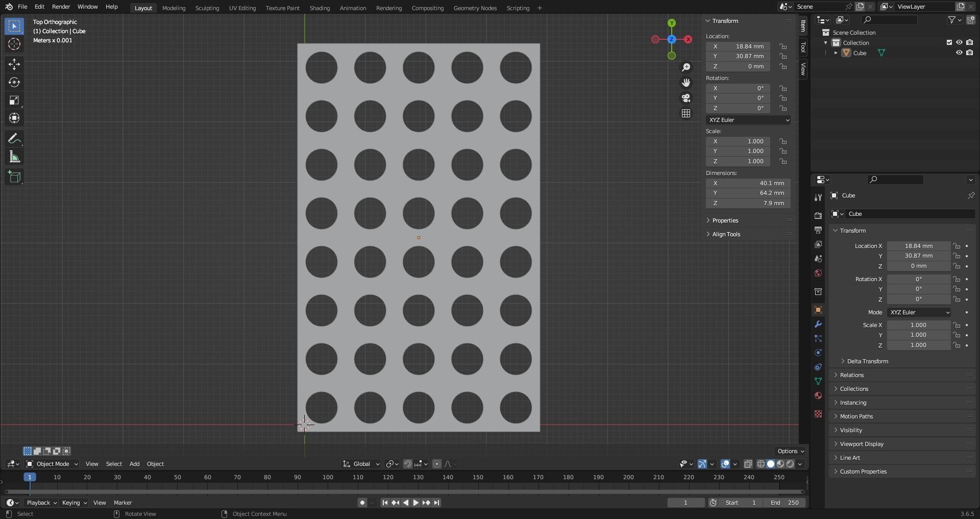Play the animation forward
Image resolution: width=980 pixels, height=519 pixels.
coord(415,503)
